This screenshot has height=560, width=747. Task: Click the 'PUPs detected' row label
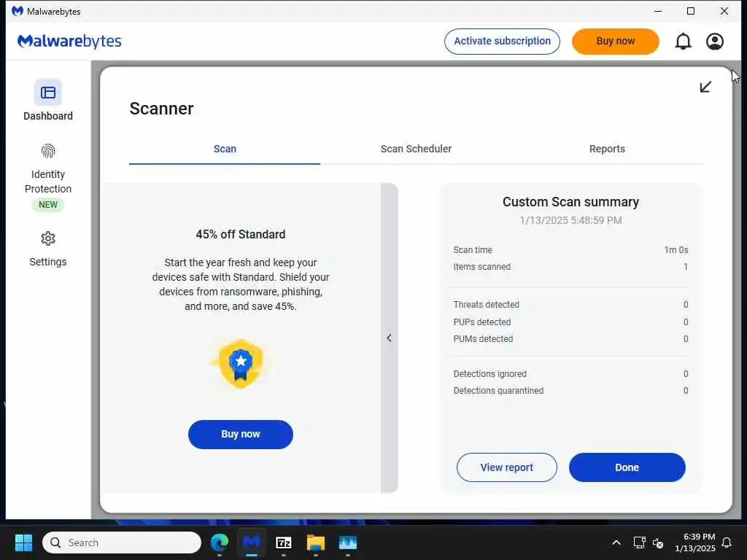[x=481, y=322]
